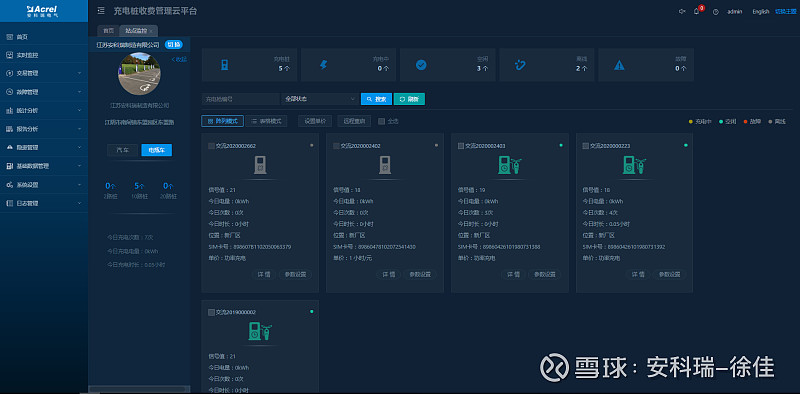
Task: Click the Acrel logo
Action: pyautogui.click(x=43, y=11)
